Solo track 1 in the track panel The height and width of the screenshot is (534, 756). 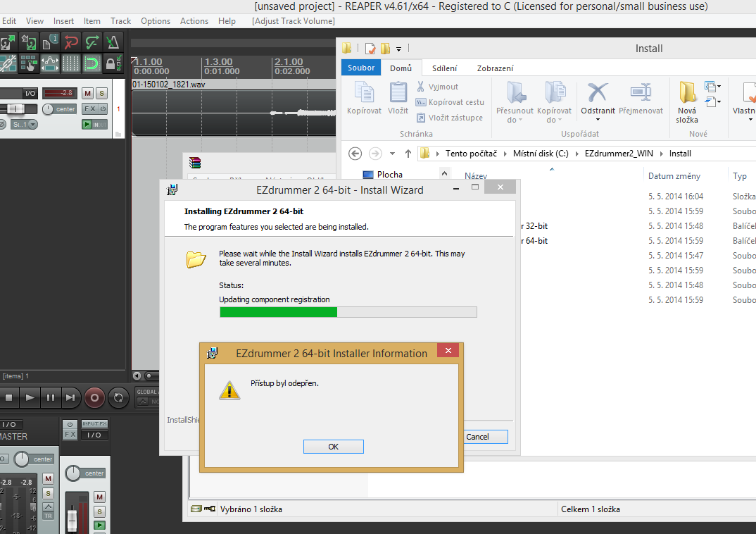pyautogui.click(x=101, y=93)
